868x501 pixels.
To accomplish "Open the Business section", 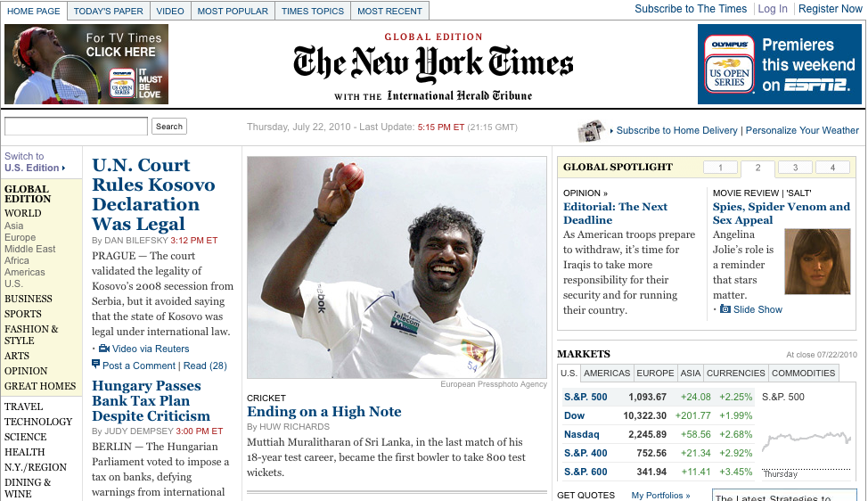I will [29, 299].
